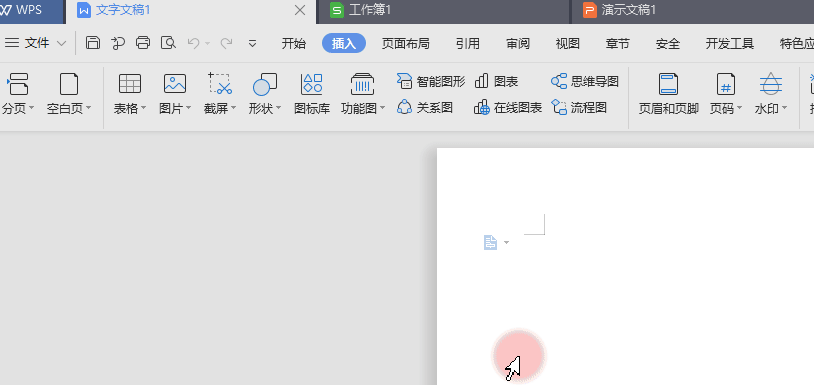The image size is (814, 385).
Task: Insert Relationship diagram (关系图)
Action: 425,107
